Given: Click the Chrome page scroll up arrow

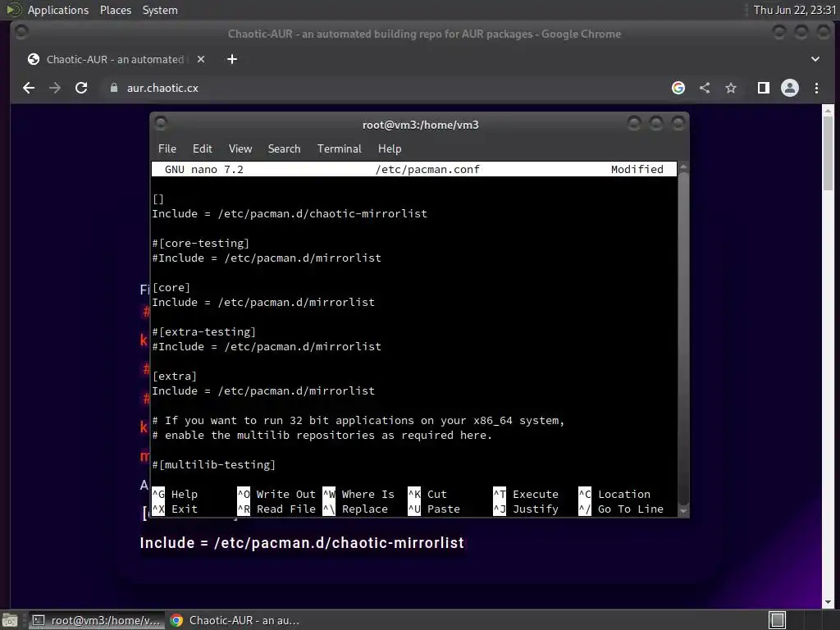Looking at the screenshot, I should 828,111.
